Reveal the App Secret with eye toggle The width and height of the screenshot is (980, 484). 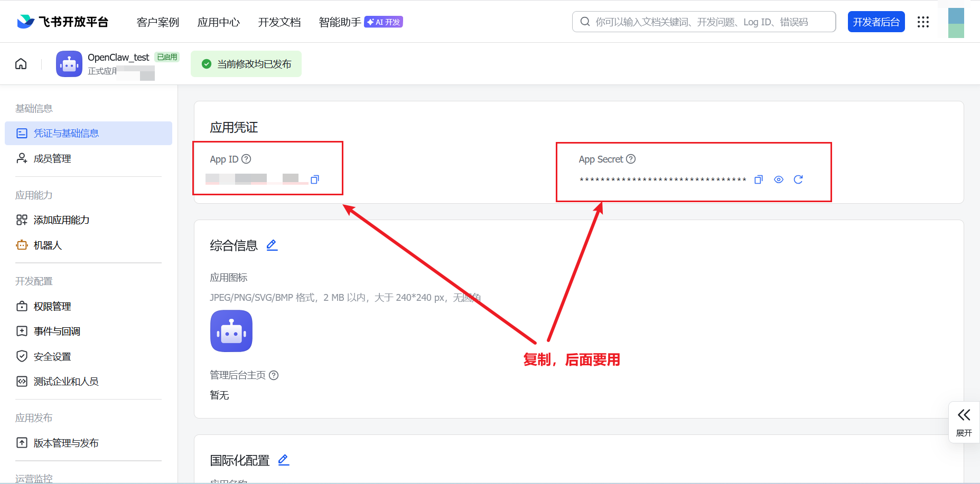click(778, 179)
